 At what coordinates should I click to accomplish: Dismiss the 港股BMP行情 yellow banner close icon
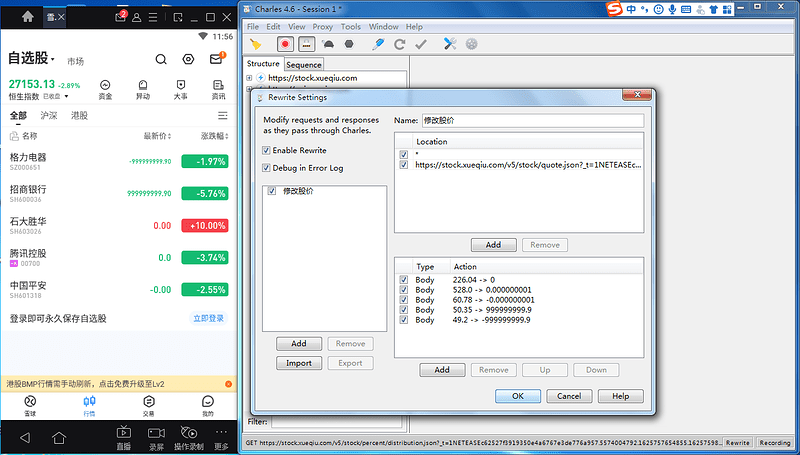229,384
